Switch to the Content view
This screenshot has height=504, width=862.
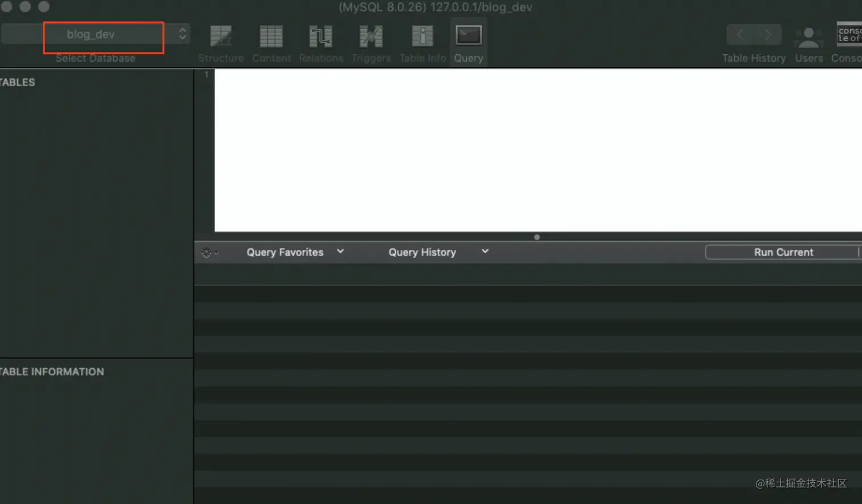[x=271, y=43]
